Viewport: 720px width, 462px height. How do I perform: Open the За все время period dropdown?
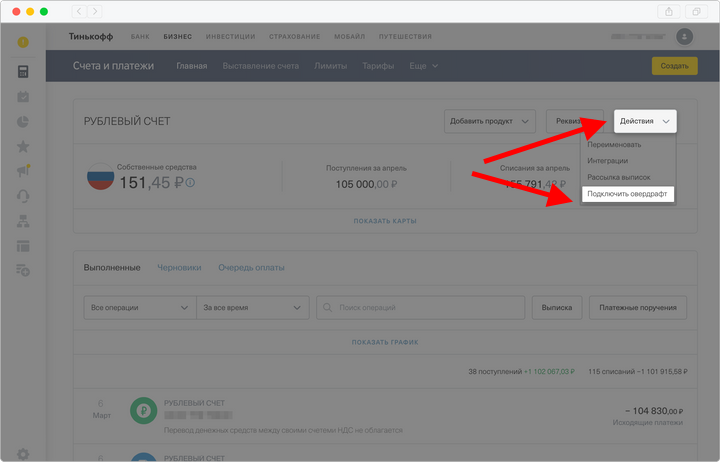click(x=253, y=307)
